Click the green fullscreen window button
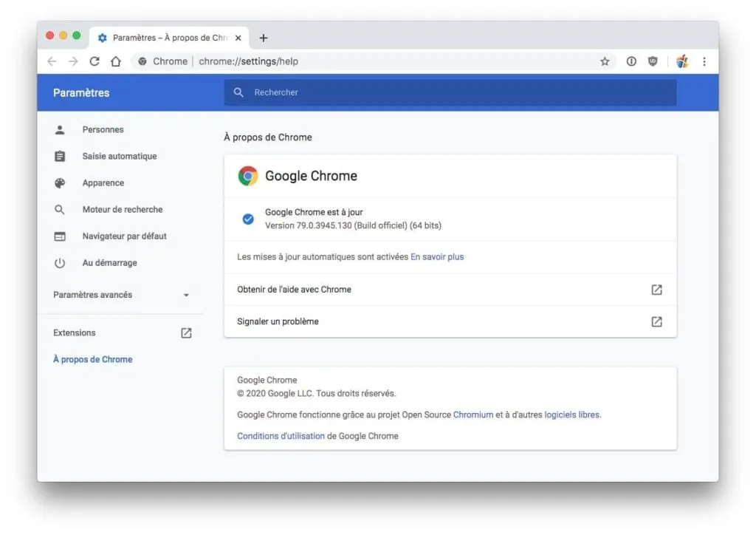 (76, 35)
